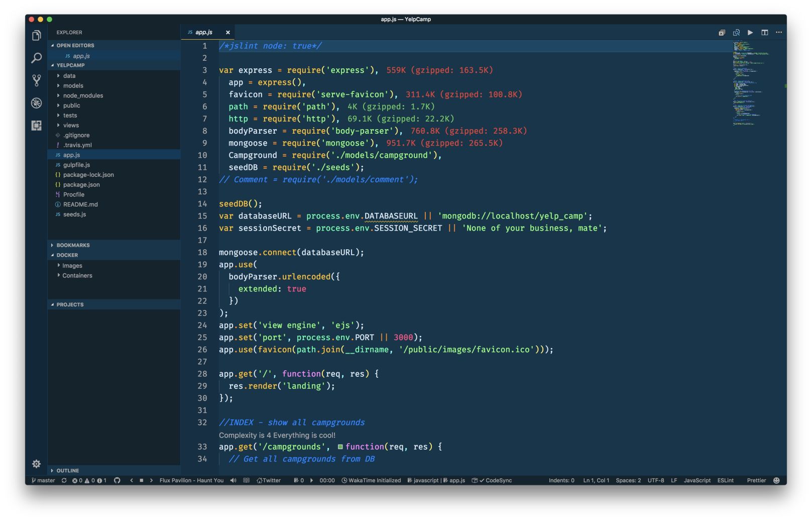Screen dimensions: 812x521
Task: Toggle the volume speaker icon
Action: (x=233, y=480)
